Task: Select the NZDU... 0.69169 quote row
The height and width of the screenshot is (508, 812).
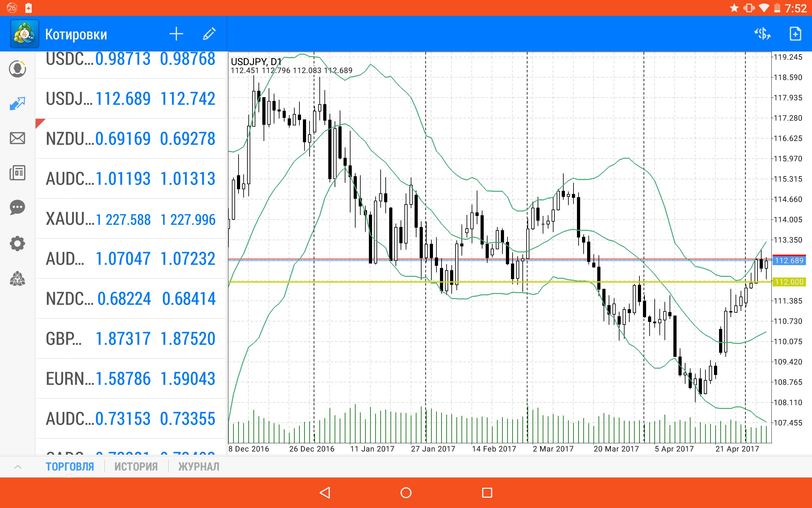Action: click(131, 139)
